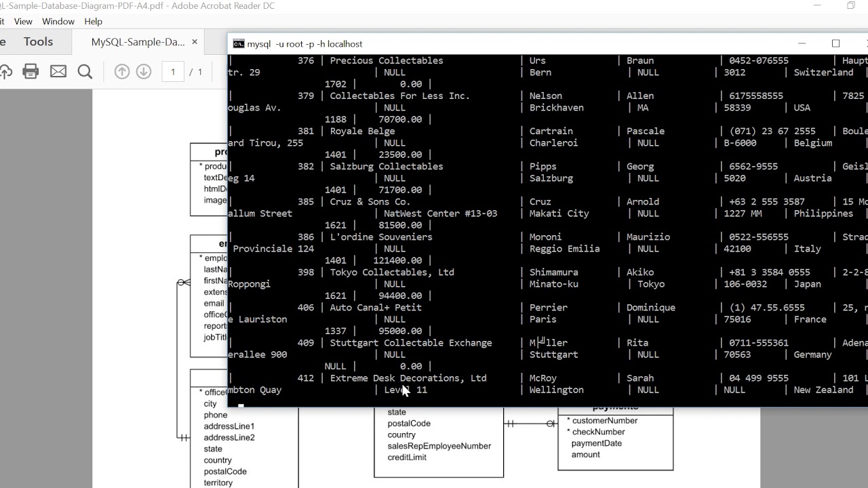Viewport: 868px width, 488px height.
Task: Click phone number '6175558555'
Action: (x=756, y=96)
